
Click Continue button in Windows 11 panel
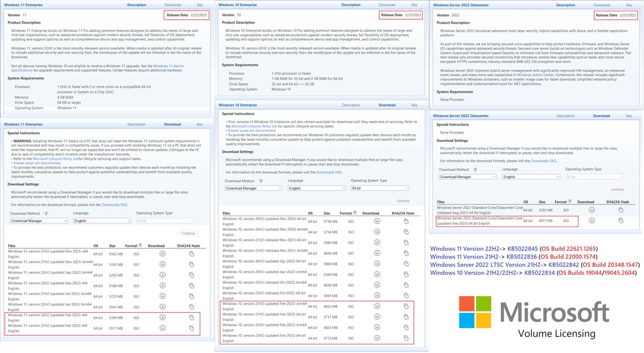pyautogui.click(x=188, y=233)
